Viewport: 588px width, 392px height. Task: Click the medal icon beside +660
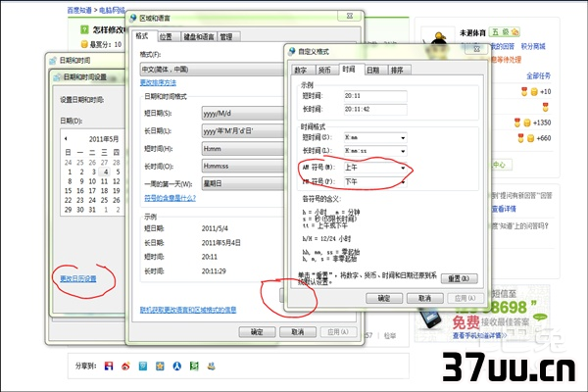point(521,138)
